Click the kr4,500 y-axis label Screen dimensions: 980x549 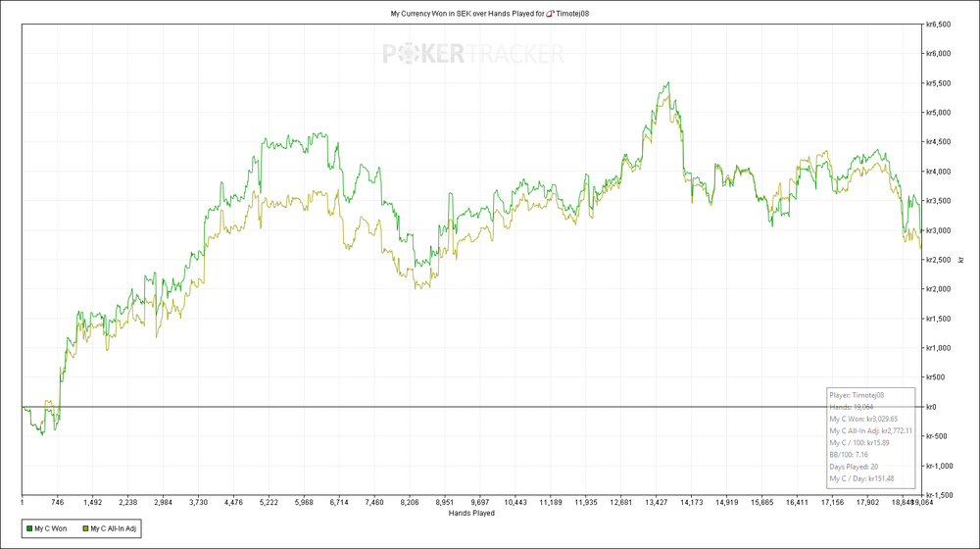(x=938, y=142)
